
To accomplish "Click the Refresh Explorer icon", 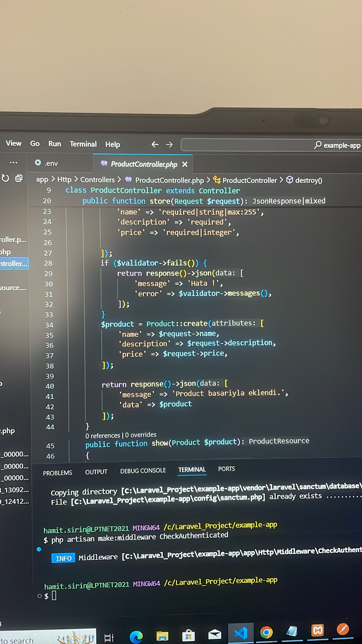I will (5, 178).
